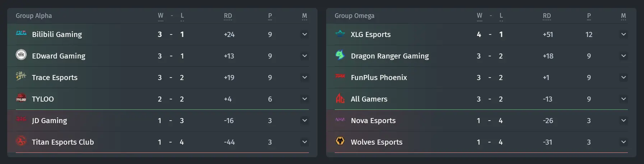Click the Bilibili Gaming team logo
This screenshot has height=164, width=644.
[21, 33]
